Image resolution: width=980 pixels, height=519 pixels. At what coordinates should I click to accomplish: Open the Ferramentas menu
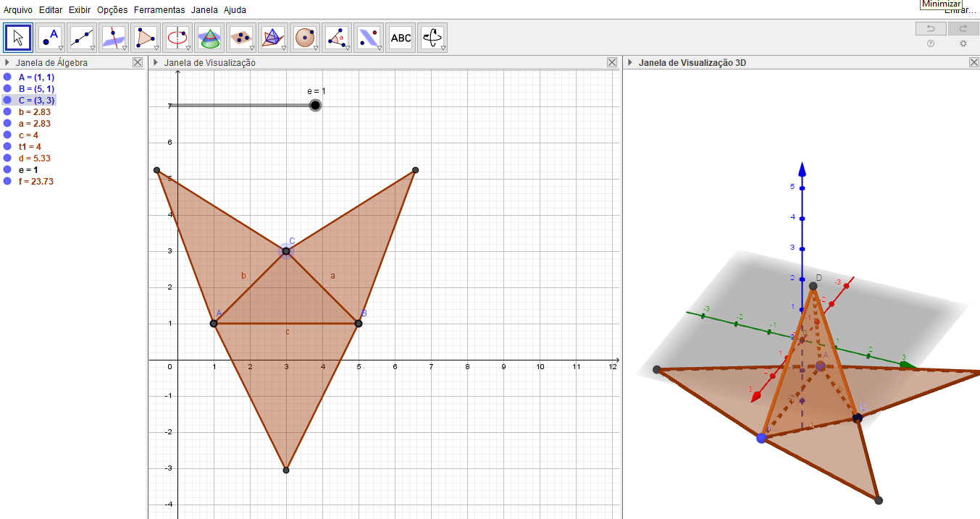click(159, 10)
